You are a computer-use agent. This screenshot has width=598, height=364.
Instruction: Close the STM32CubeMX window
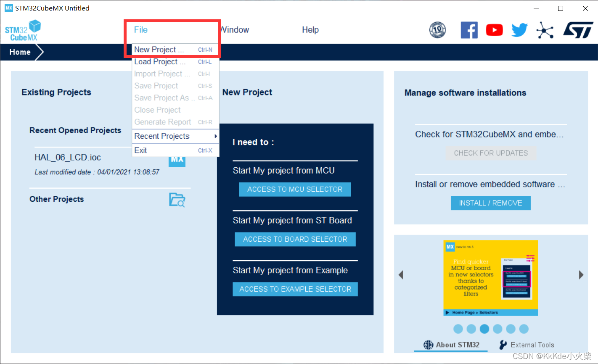585,8
